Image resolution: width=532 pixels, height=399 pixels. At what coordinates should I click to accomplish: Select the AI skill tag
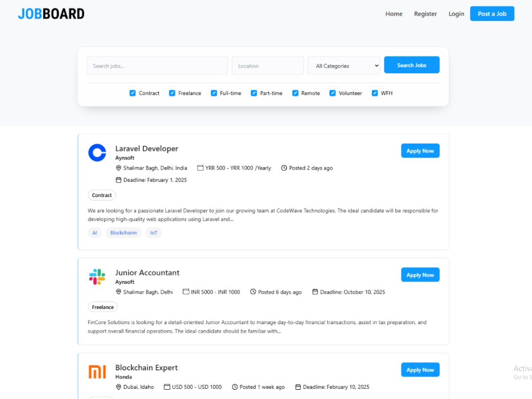(95, 233)
